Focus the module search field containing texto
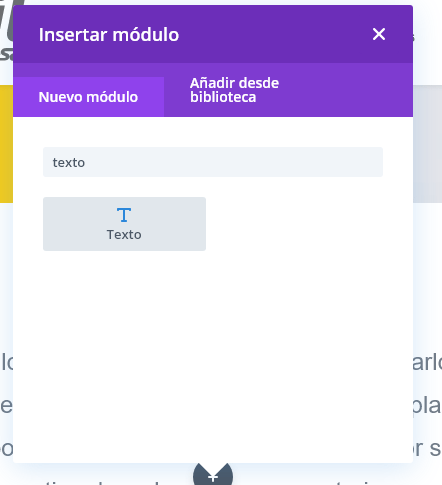This screenshot has width=442, height=485. tap(213, 162)
